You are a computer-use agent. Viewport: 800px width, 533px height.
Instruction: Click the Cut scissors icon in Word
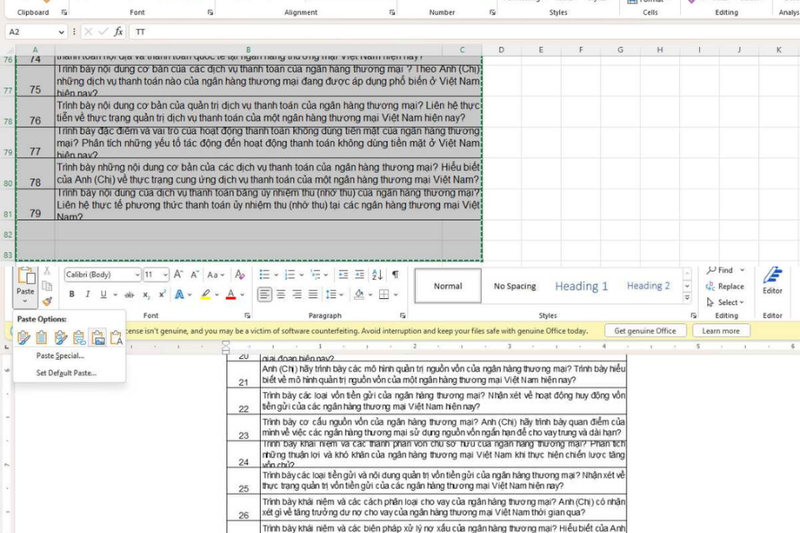click(47, 271)
